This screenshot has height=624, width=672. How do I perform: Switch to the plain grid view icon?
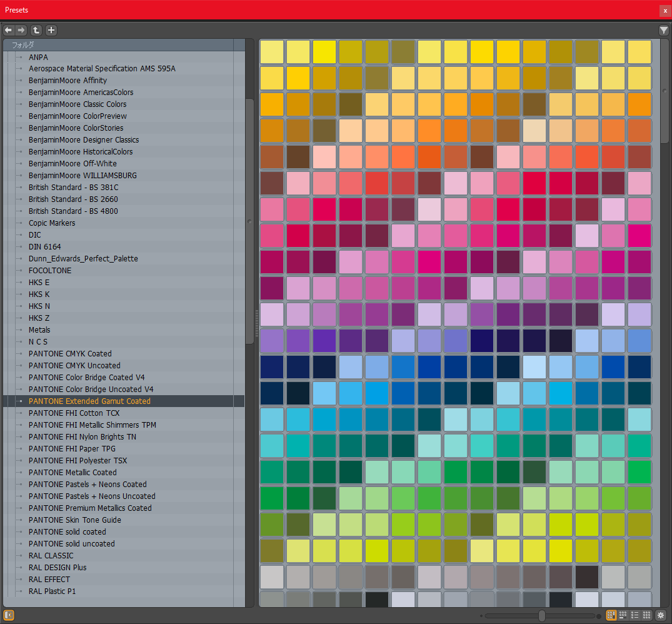(647, 615)
